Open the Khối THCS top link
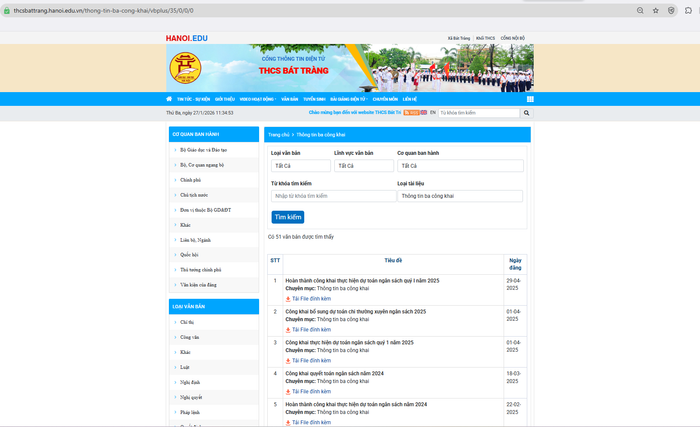 coord(485,38)
